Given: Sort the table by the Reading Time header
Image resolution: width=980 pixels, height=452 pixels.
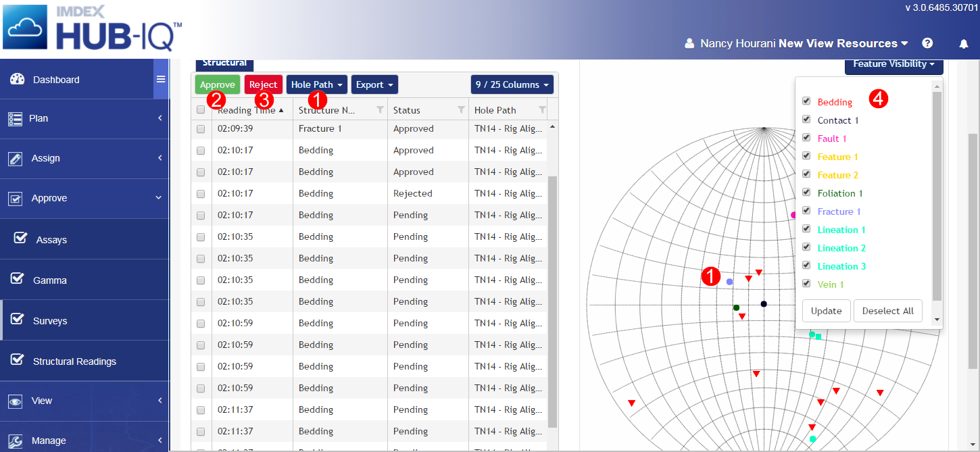Looking at the screenshot, I should pyautogui.click(x=250, y=110).
